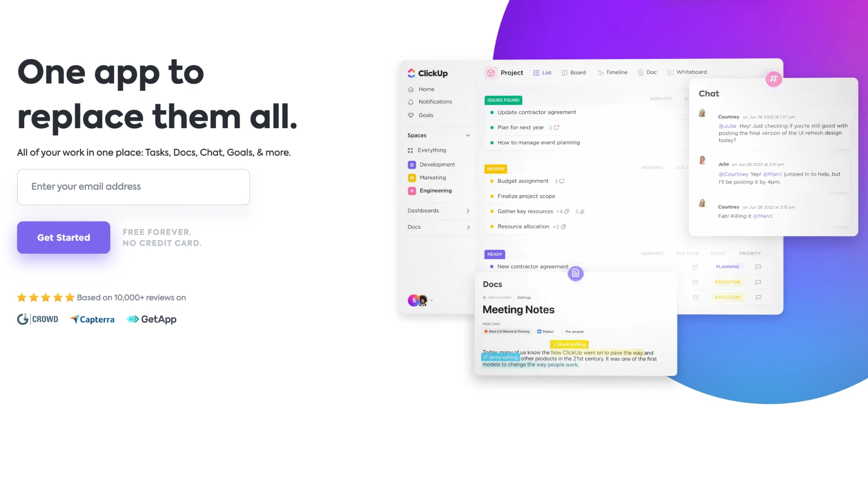Image resolution: width=868 pixels, height=477 pixels.
Task: Click the Chat hash icon
Action: click(x=774, y=79)
